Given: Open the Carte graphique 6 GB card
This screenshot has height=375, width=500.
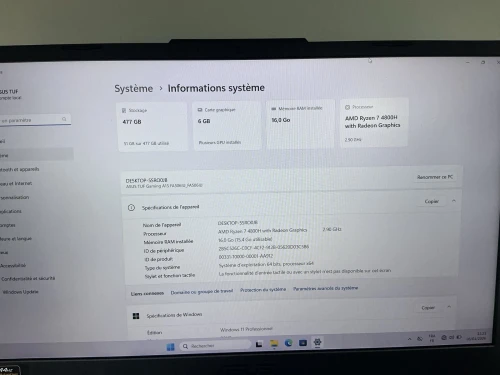Looking at the screenshot, I should 227,126.
